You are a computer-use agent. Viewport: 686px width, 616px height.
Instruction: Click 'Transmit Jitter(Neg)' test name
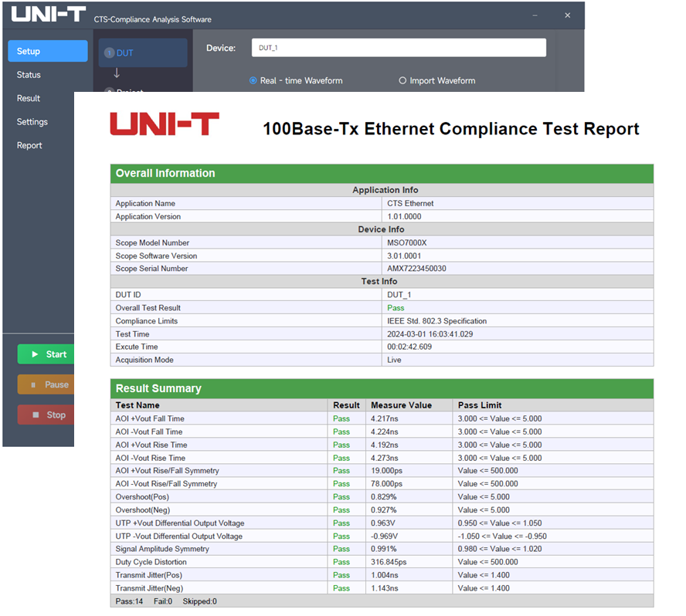(149, 588)
